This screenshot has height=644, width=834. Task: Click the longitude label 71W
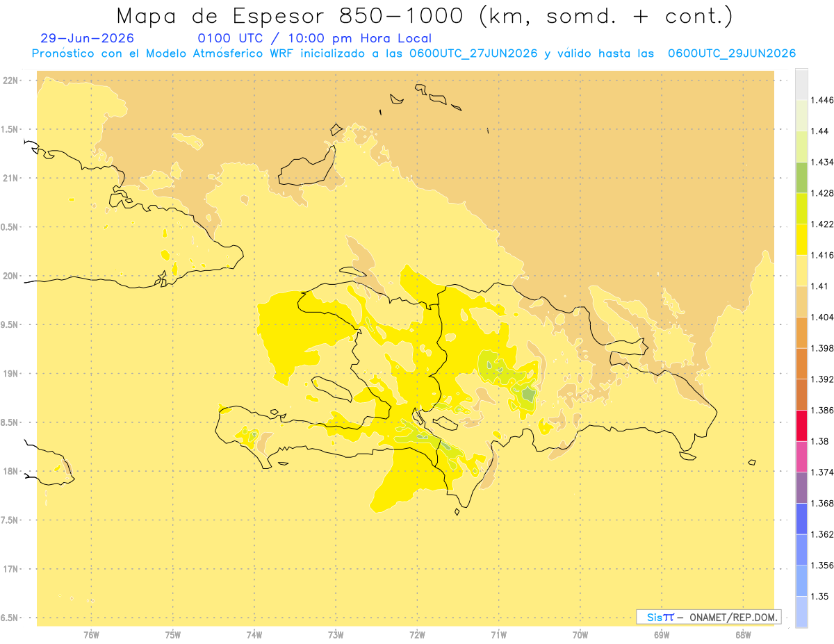pyautogui.click(x=498, y=635)
